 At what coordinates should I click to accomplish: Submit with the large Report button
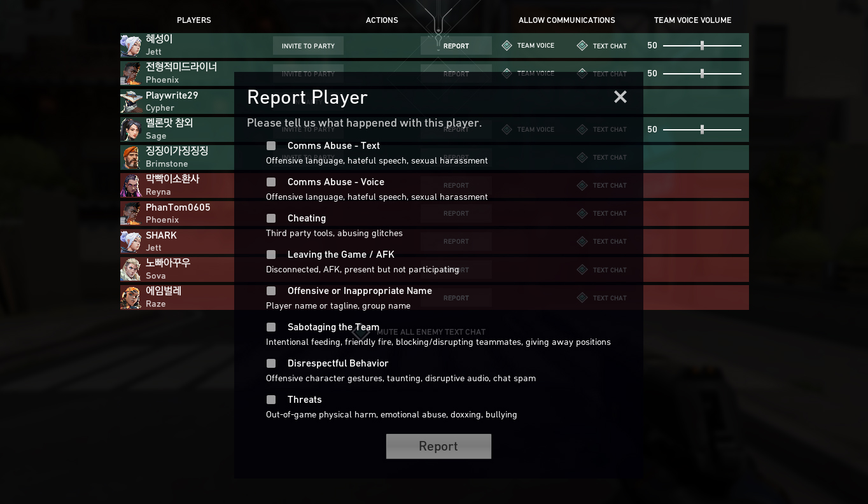click(x=438, y=446)
